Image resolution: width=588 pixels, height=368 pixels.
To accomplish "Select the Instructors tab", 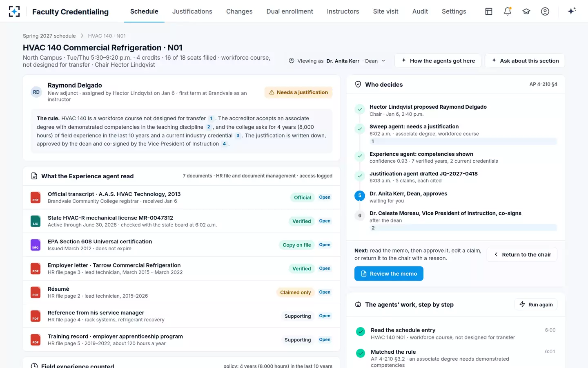I will [x=343, y=11].
